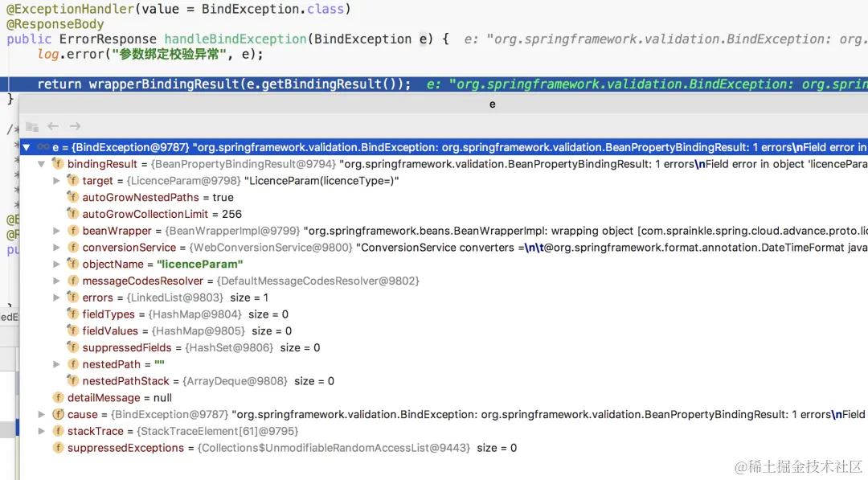Expand the stackTrace node

(x=42, y=431)
